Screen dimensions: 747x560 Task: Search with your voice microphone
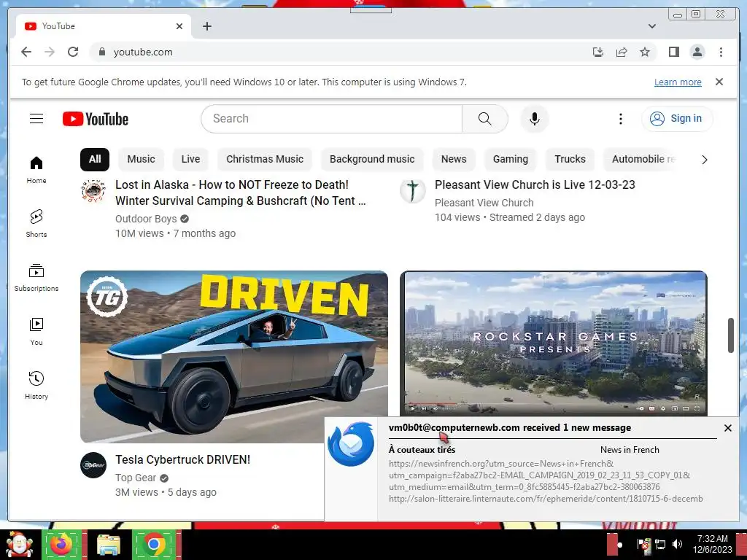535,119
